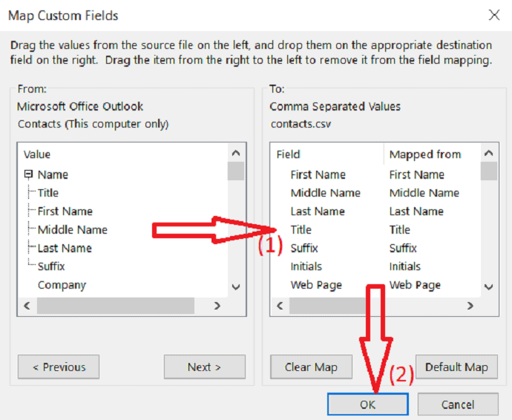The width and height of the screenshot is (512, 420).
Task: Click Suffix in Mapped from column
Action: 403,248
